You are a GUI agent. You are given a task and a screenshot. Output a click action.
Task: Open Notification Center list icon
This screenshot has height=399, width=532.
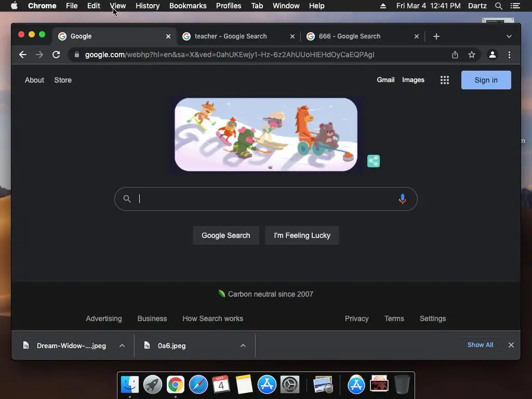click(x=515, y=6)
